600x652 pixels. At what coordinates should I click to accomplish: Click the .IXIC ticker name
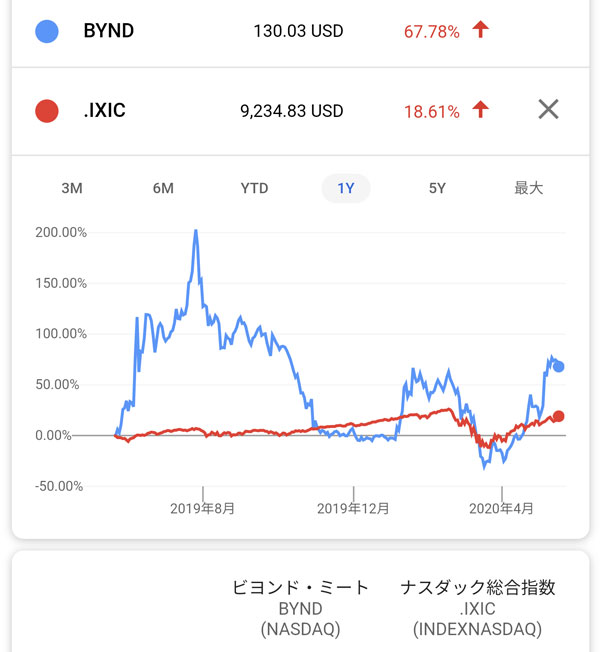(x=106, y=110)
